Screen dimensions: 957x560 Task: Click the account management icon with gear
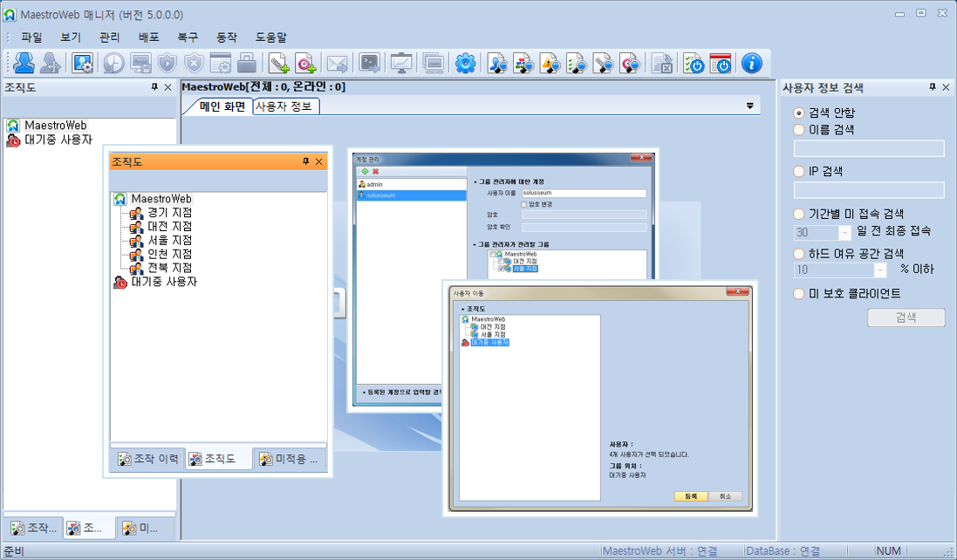[83, 63]
